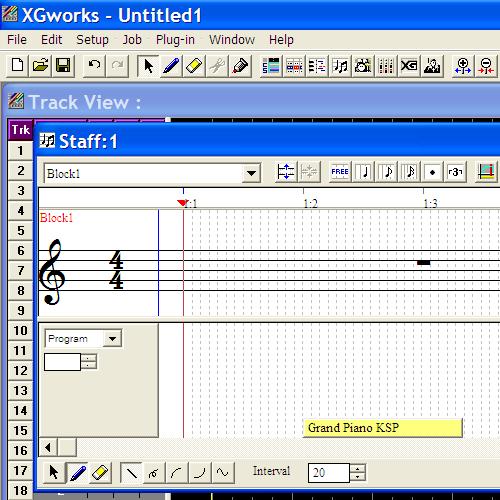The height and width of the screenshot is (500, 500).
Task: Open the Job menu
Action: point(132,40)
